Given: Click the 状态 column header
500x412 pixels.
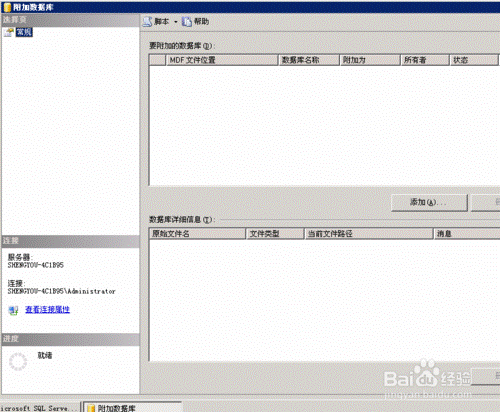Looking at the screenshot, I should click(x=474, y=60).
